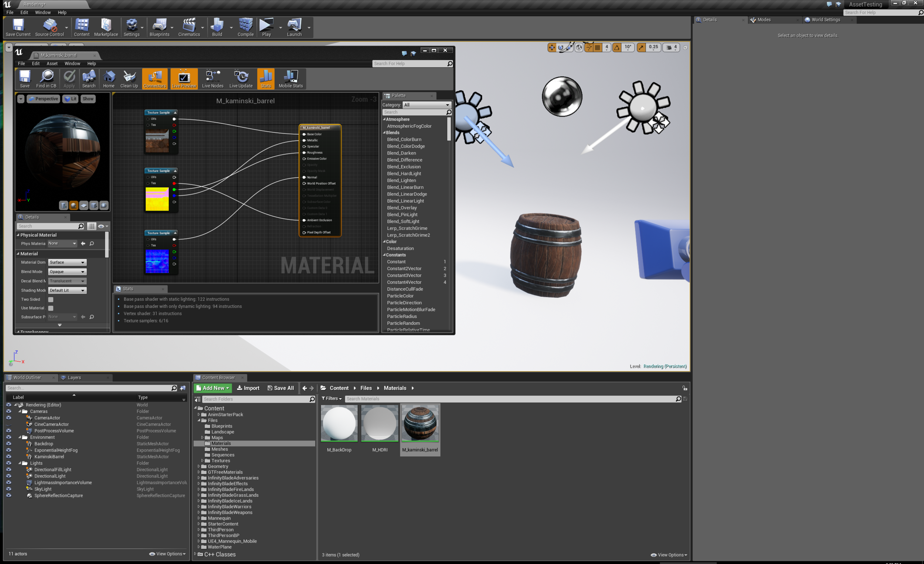Open Asset menu in material editor
This screenshot has width=924, height=564.
tap(52, 64)
